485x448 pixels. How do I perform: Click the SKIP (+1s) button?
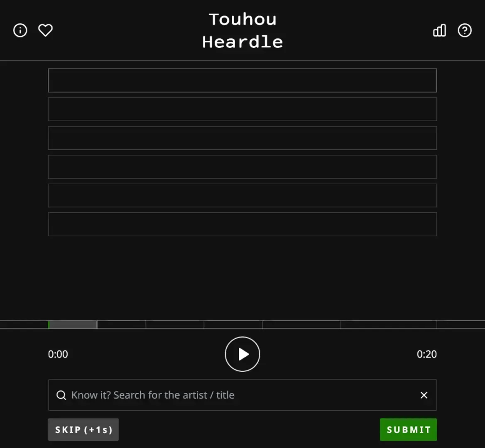coord(83,430)
